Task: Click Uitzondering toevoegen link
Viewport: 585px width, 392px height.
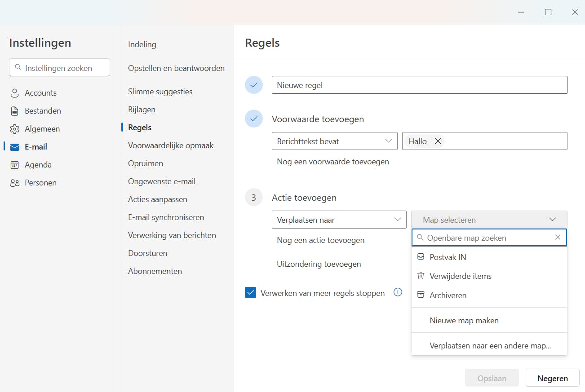Action: click(x=319, y=264)
